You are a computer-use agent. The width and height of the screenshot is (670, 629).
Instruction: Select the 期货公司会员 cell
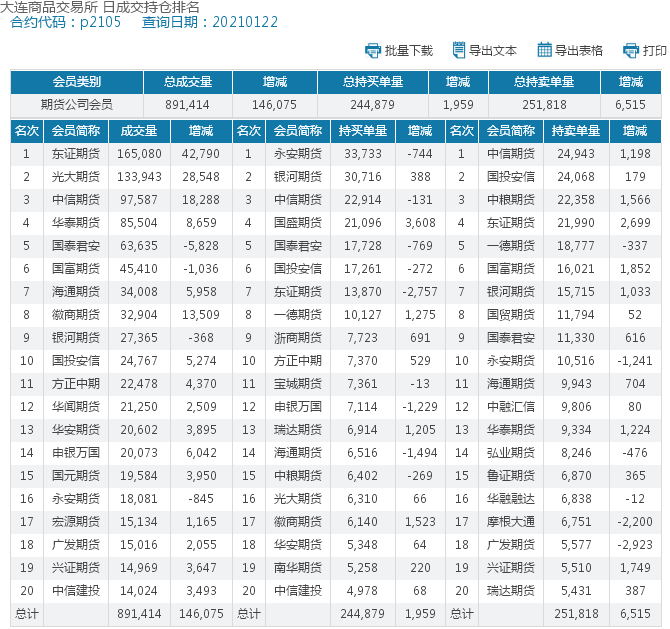point(77,105)
